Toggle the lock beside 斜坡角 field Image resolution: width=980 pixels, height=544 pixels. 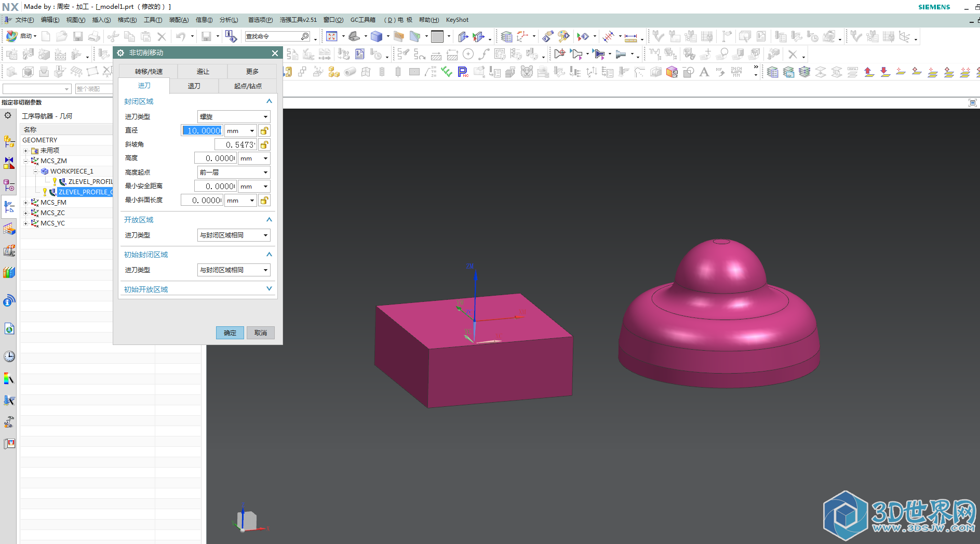pyautogui.click(x=264, y=145)
